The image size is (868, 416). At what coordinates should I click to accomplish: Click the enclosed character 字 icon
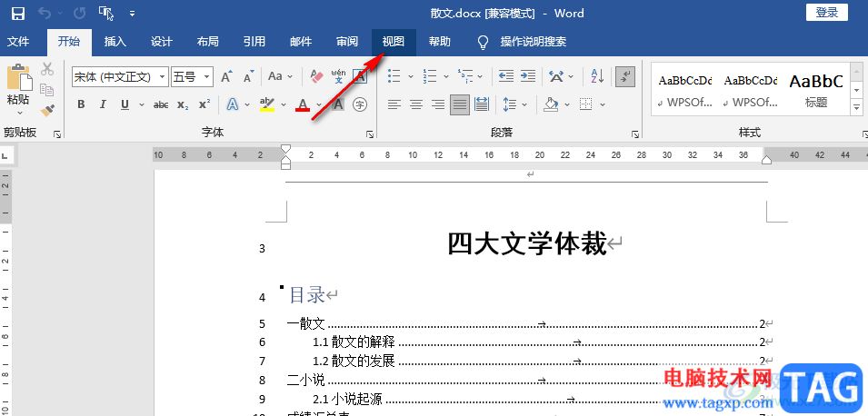pyautogui.click(x=360, y=104)
